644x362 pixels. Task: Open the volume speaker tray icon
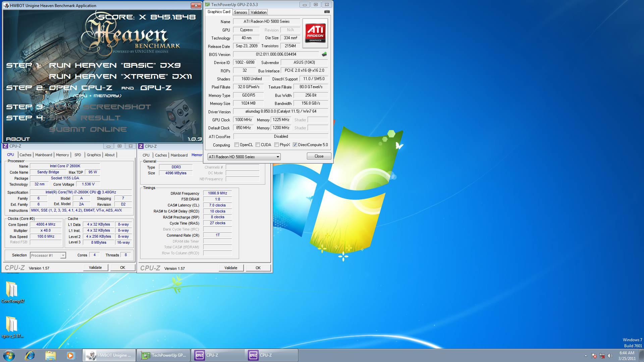[x=610, y=356]
